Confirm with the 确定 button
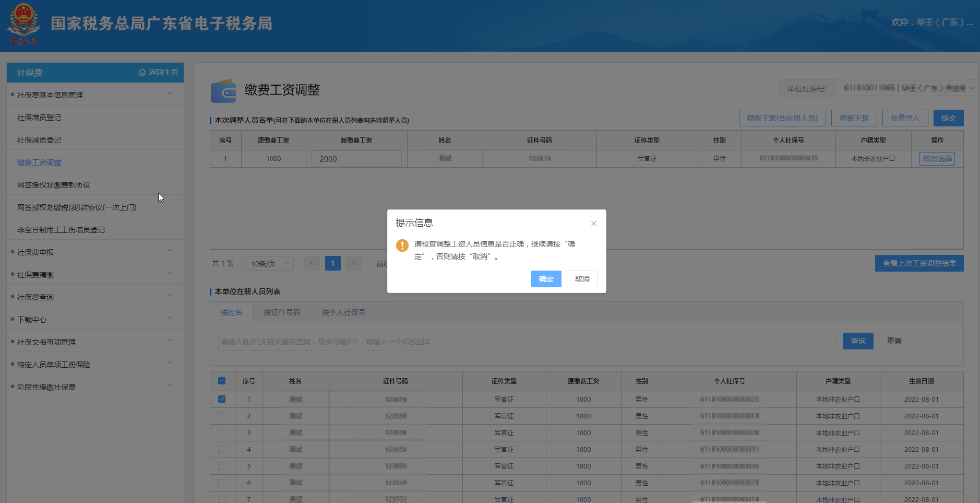The height and width of the screenshot is (503, 980). pos(546,279)
